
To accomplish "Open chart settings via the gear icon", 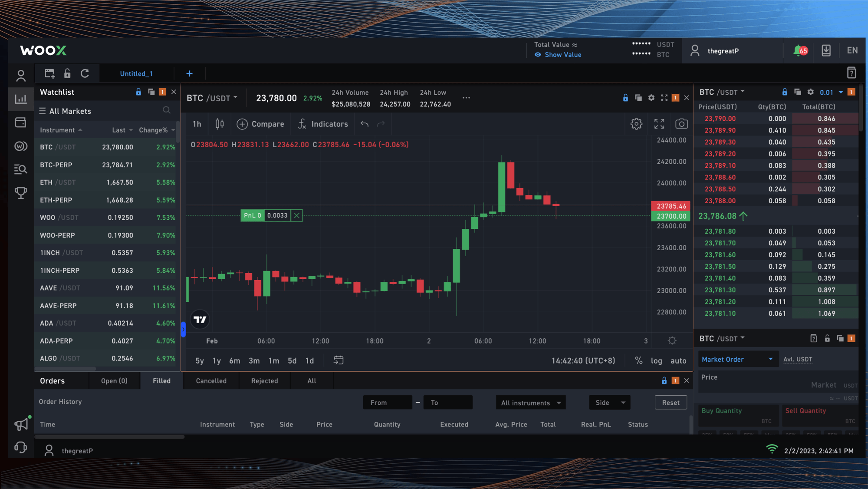I will click(x=636, y=123).
